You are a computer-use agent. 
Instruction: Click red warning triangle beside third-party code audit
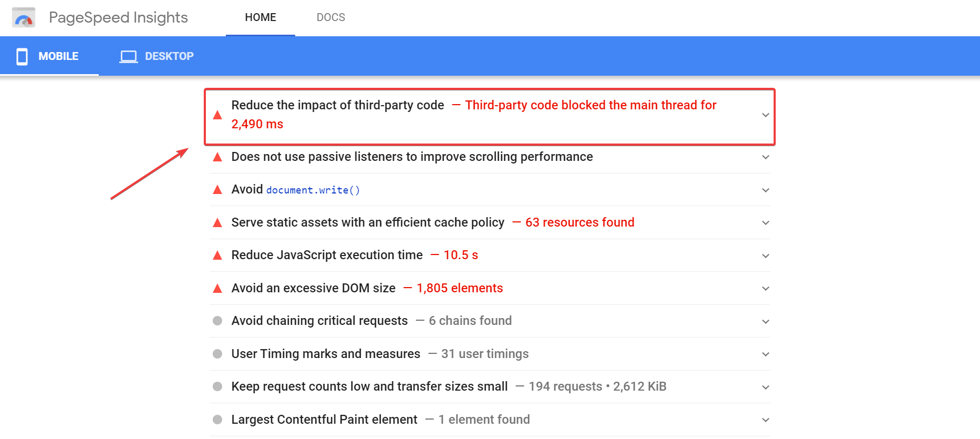tap(217, 115)
